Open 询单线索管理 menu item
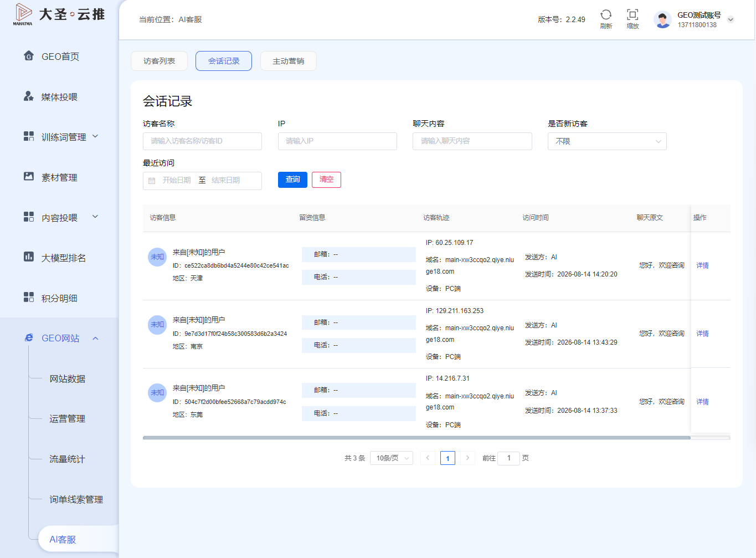This screenshot has width=756, height=558. (x=76, y=499)
